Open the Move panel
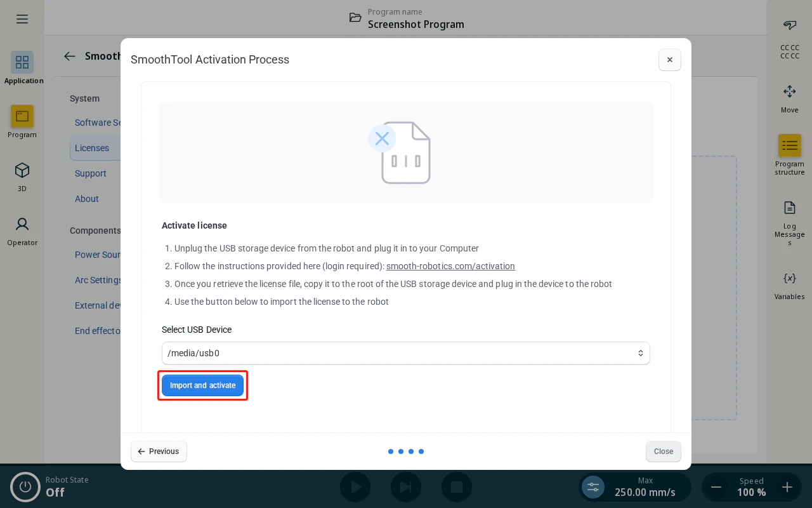 click(x=790, y=98)
